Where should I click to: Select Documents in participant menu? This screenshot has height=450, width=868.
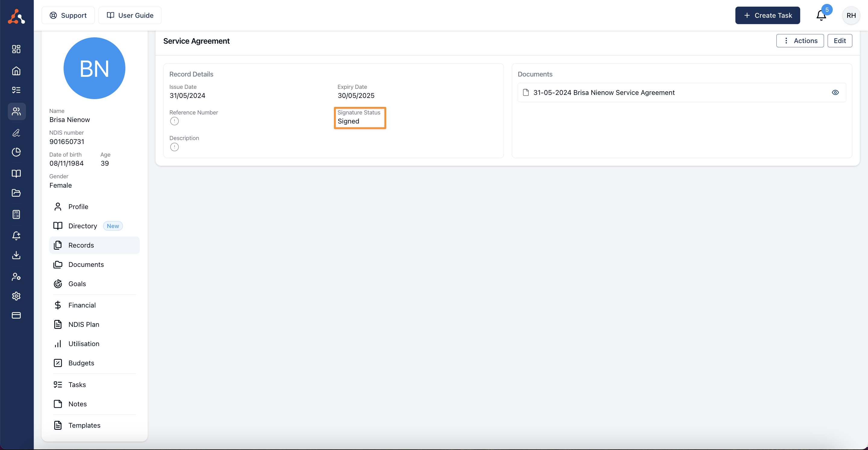pyautogui.click(x=94, y=265)
